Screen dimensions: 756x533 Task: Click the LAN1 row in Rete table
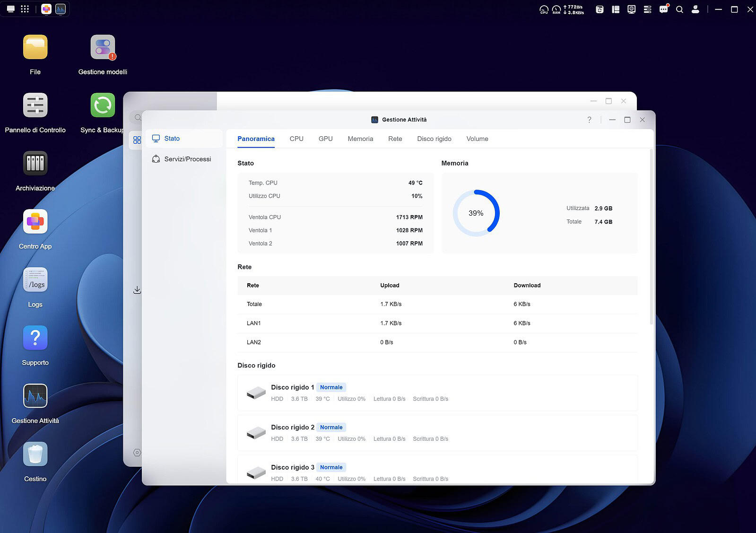click(x=437, y=323)
